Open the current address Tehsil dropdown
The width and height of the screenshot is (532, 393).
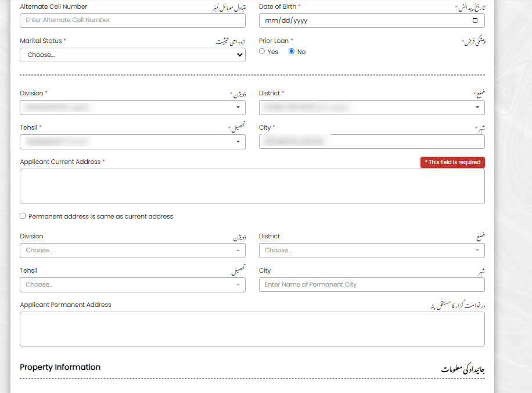point(132,142)
